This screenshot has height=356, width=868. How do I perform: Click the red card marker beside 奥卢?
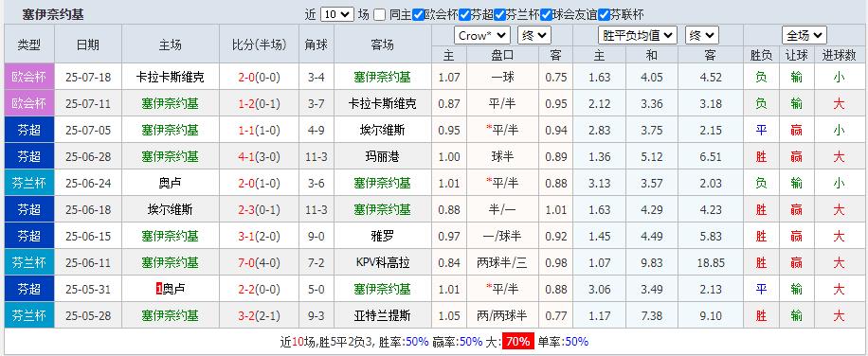tap(159, 289)
